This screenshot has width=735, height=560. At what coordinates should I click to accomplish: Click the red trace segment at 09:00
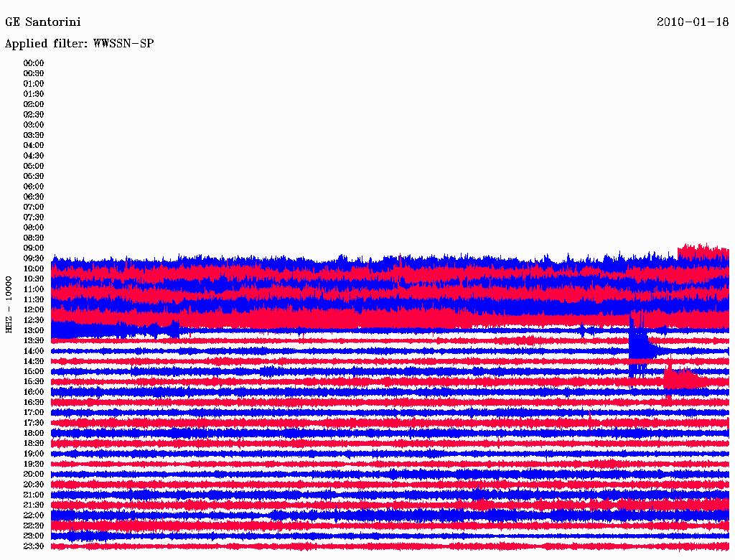click(x=703, y=252)
